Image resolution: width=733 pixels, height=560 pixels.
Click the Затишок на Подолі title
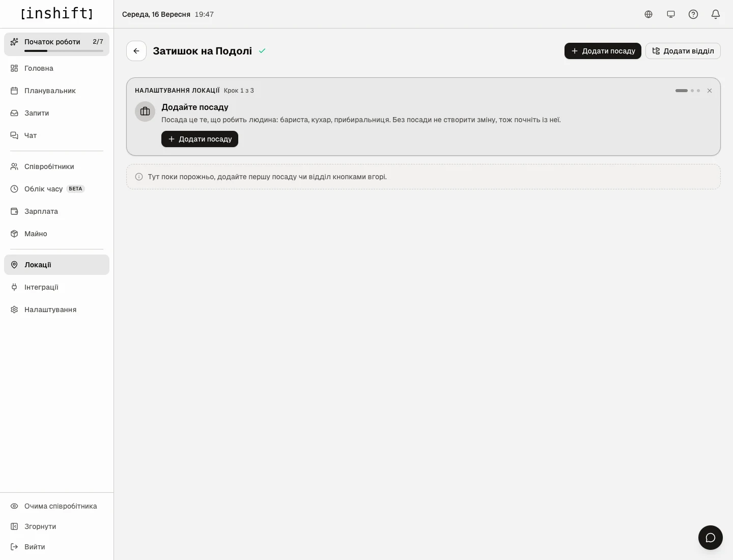(203, 51)
